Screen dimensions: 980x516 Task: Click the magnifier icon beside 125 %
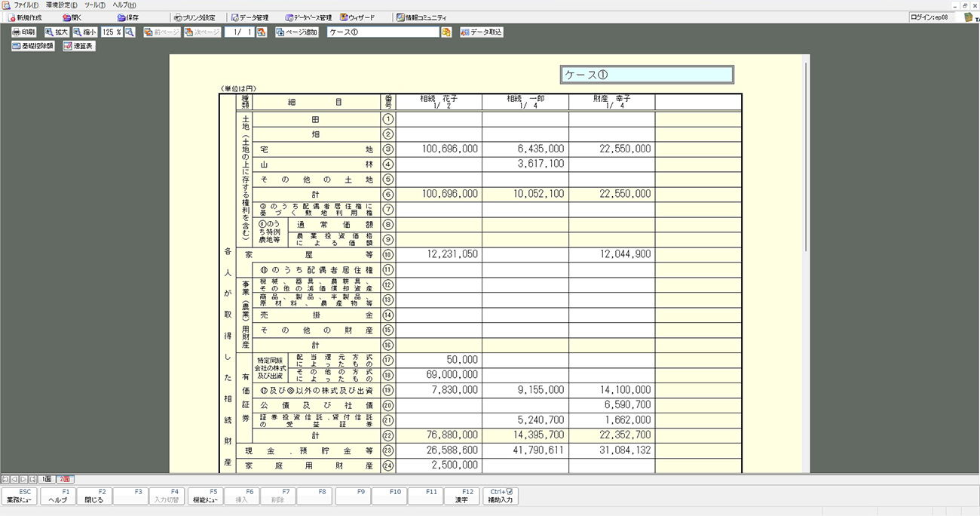pyautogui.click(x=130, y=32)
